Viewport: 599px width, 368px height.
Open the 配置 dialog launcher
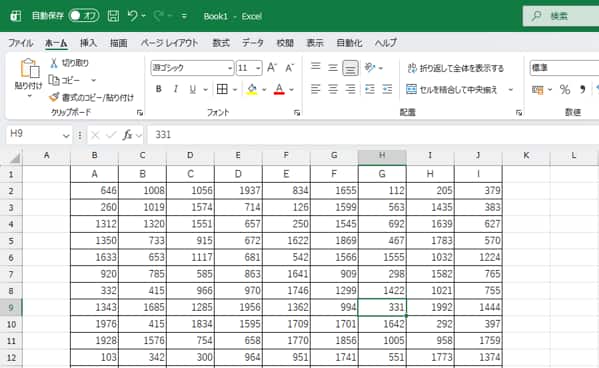(x=518, y=112)
